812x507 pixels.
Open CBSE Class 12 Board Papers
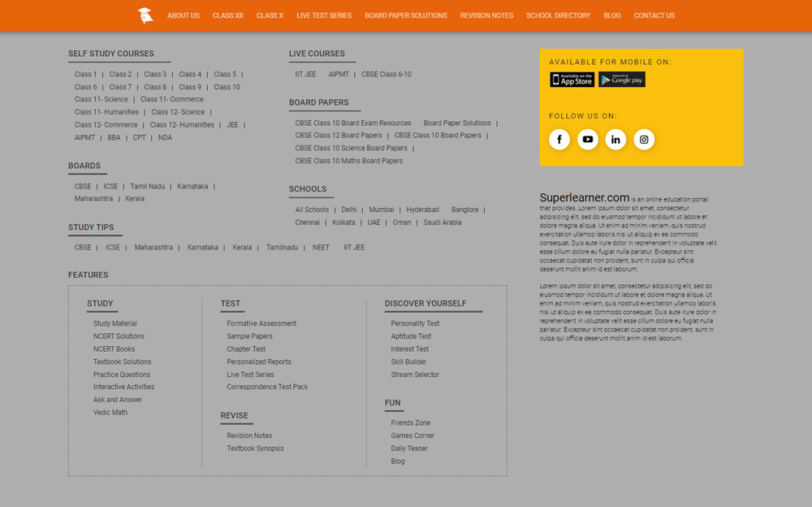point(339,136)
